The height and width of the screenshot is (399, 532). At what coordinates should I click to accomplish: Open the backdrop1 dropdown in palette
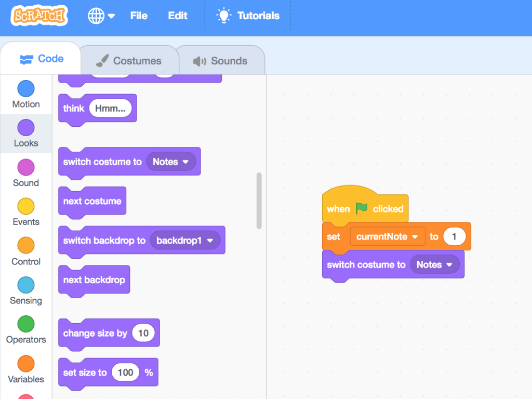pyautogui.click(x=185, y=240)
